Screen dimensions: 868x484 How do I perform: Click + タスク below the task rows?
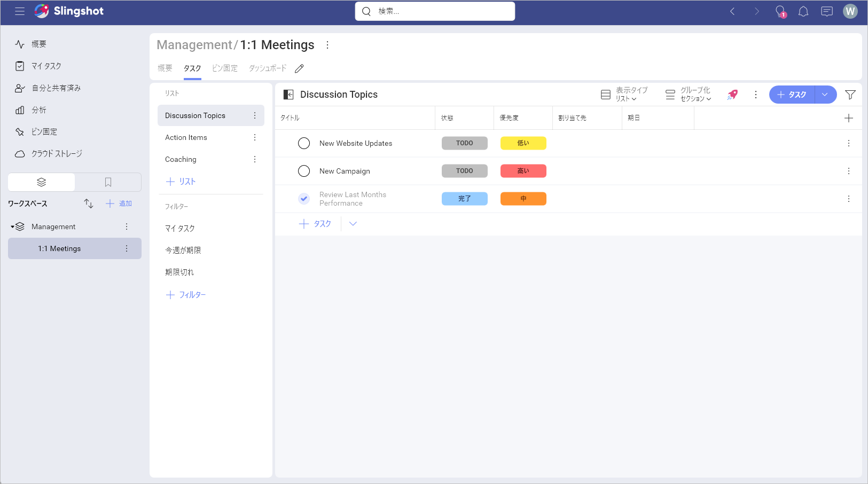click(315, 224)
